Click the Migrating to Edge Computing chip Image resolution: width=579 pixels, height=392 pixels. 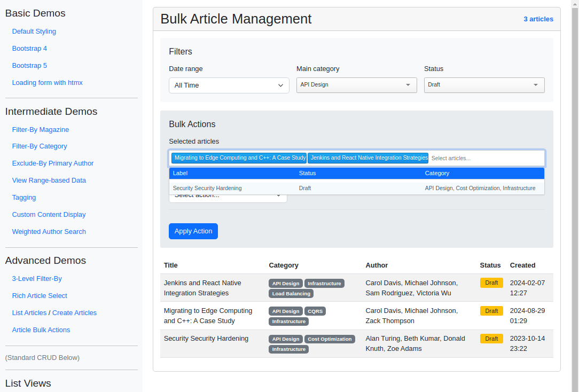click(239, 158)
